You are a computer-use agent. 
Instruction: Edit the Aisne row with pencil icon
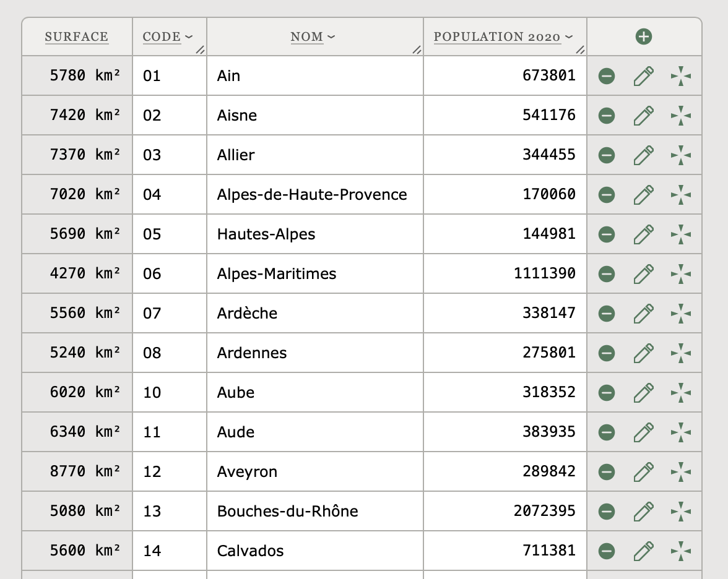644,116
